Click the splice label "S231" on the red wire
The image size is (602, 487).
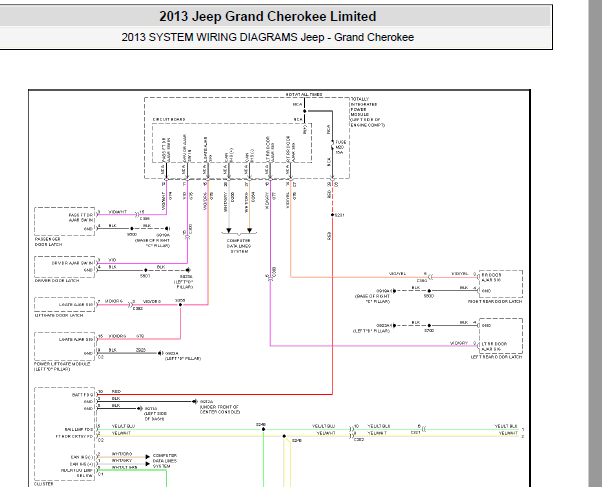(x=339, y=215)
